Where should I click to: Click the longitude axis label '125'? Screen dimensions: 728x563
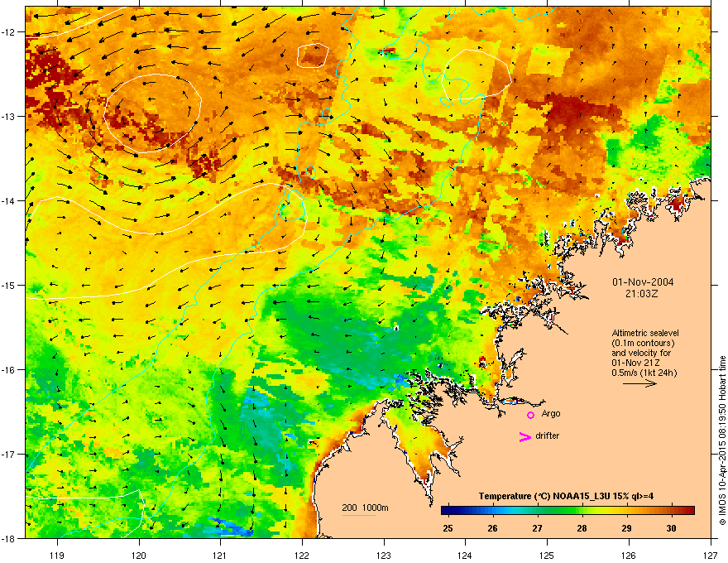pyautogui.click(x=547, y=555)
